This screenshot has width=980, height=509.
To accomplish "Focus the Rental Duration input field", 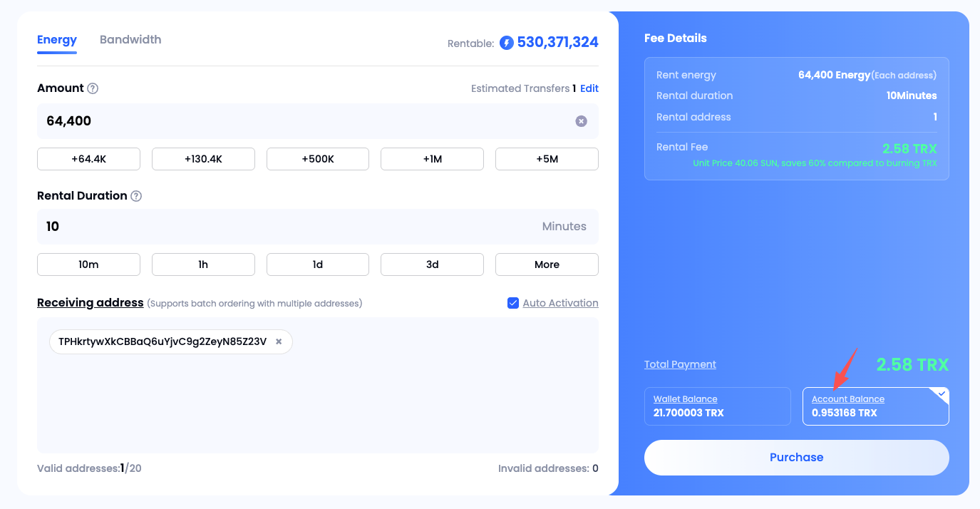I will click(318, 227).
